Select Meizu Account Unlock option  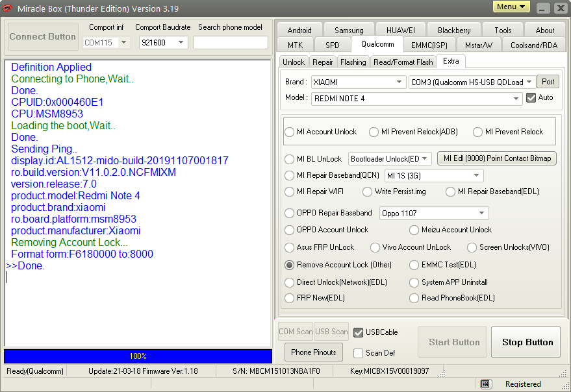pos(414,230)
